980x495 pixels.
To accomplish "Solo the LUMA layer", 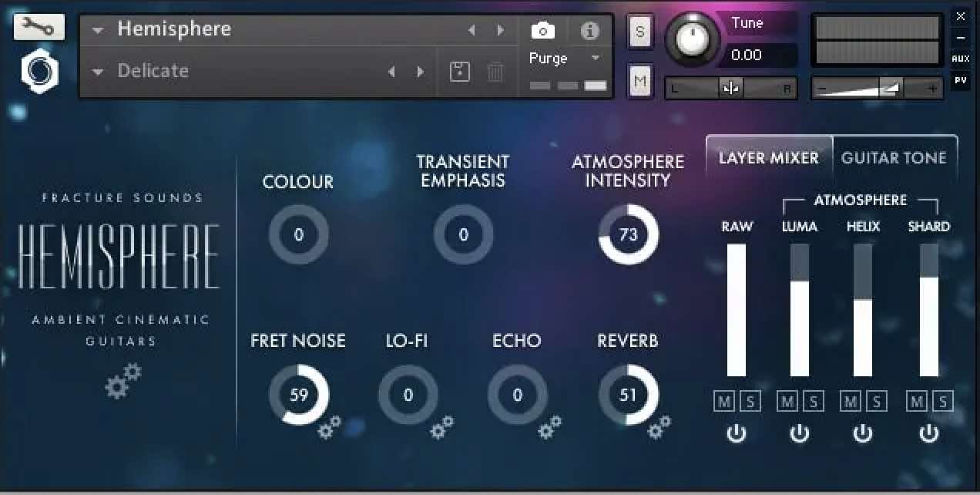I will [813, 401].
